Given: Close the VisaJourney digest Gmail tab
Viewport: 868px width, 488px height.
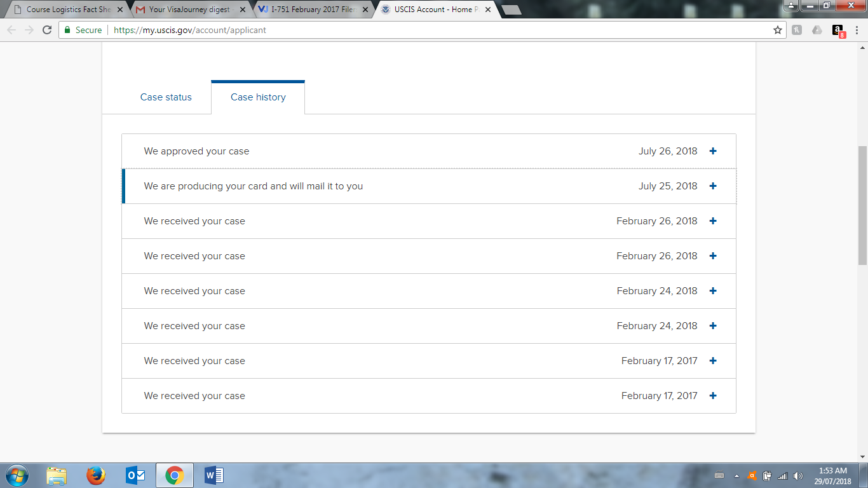Looking at the screenshot, I should [x=243, y=10].
